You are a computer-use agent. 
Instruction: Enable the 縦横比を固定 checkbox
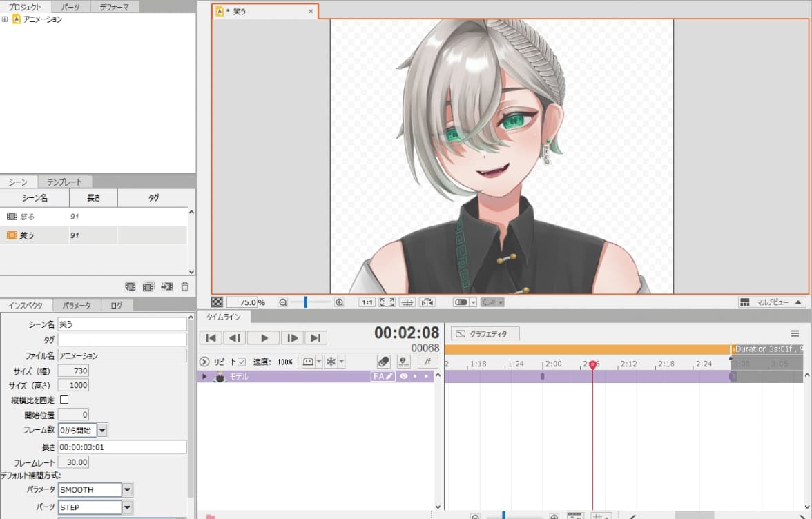[x=64, y=400]
